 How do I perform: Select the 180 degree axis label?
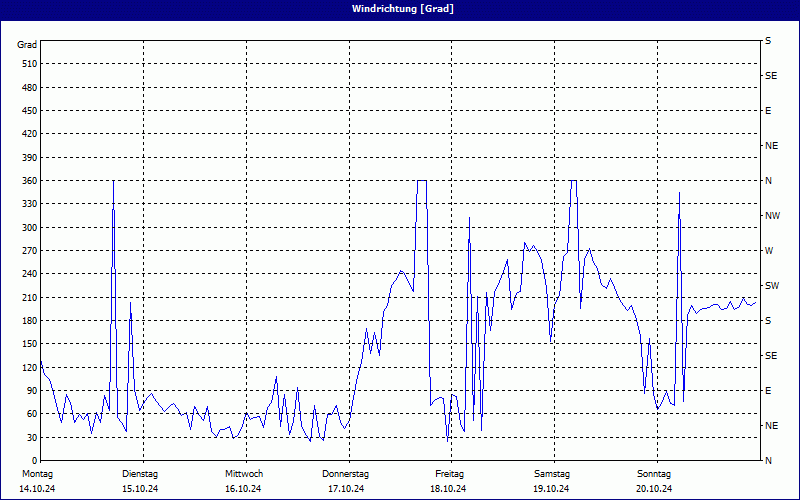[30, 321]
